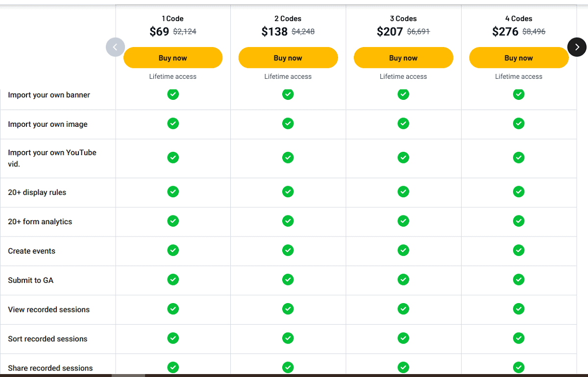Select the 4 Codes checkmark for 20+ display rules

518,191
